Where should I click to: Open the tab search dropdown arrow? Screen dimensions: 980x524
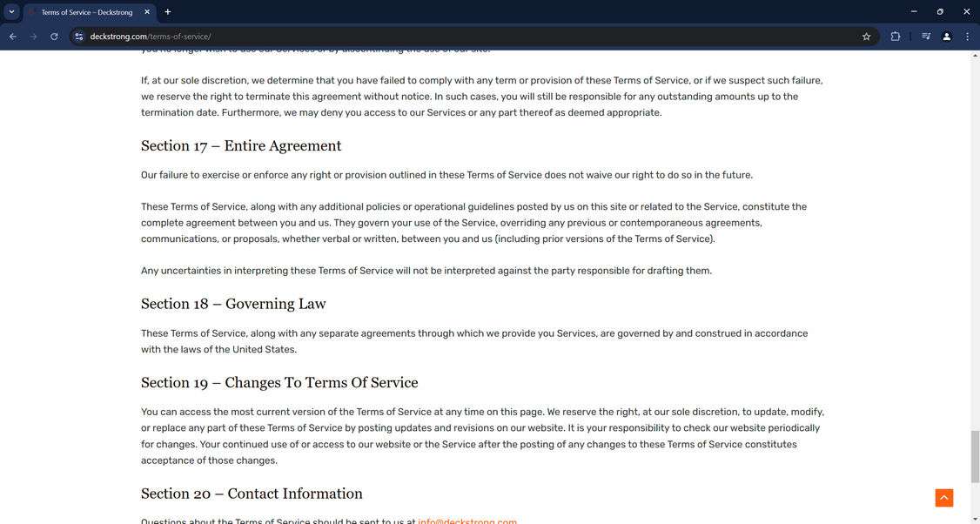coord(11,12)
